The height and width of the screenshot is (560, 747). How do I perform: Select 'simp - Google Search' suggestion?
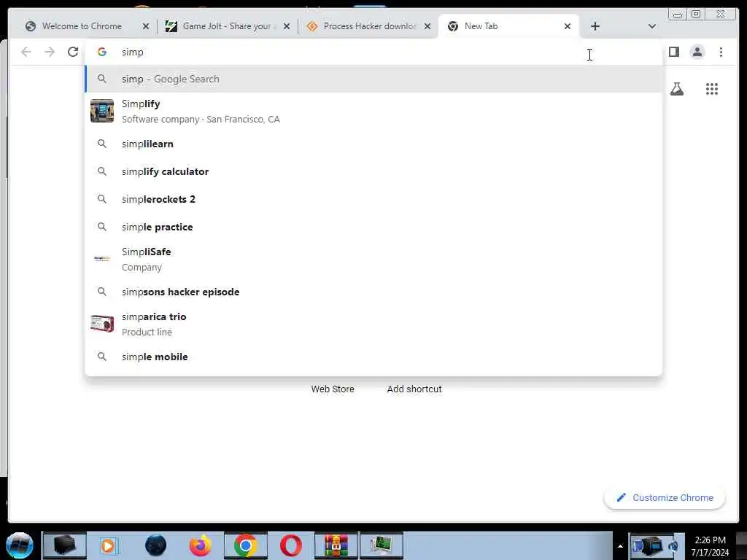point(373,79)
